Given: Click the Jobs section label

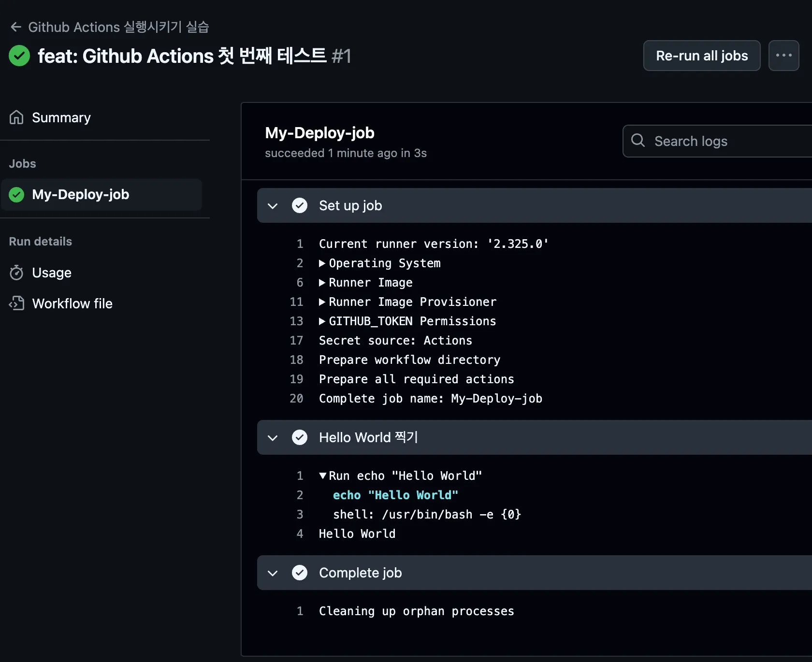Looking at the screenshot, I should [22, 164].
